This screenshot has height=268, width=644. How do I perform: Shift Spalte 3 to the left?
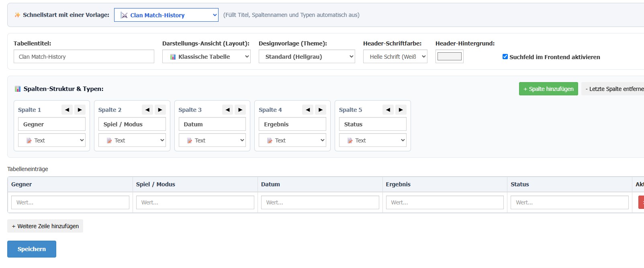[x=227, y=110]
